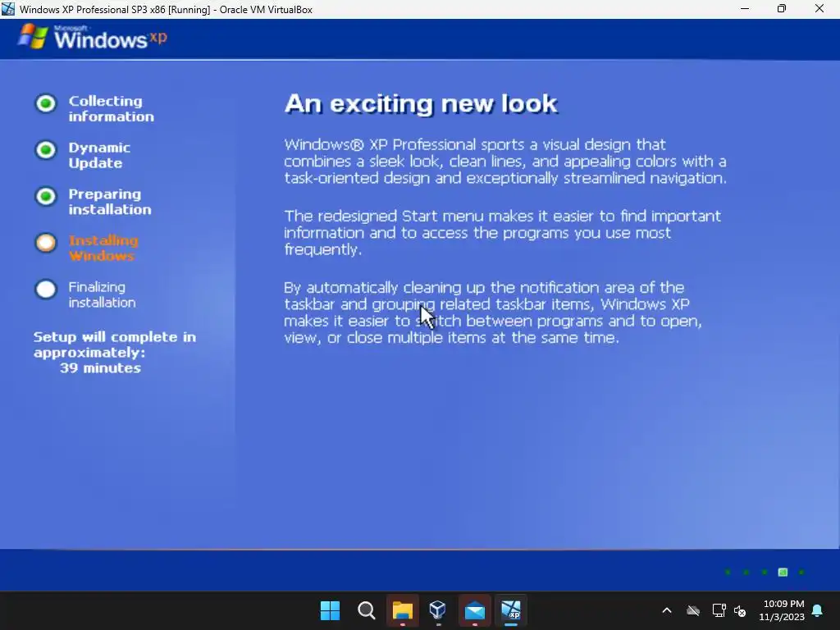Screen dimensions: 840x630
Task: Click the orange 'Installing Windows' label
Action: click(103, 248)
